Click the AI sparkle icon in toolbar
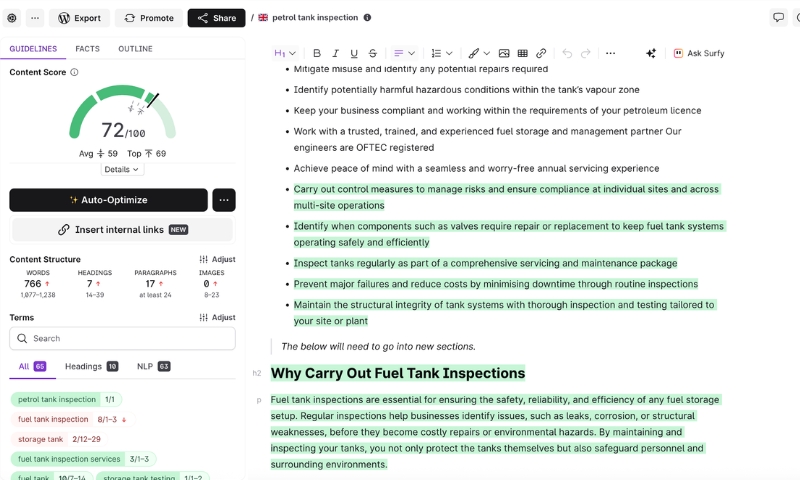 [651, 53]
